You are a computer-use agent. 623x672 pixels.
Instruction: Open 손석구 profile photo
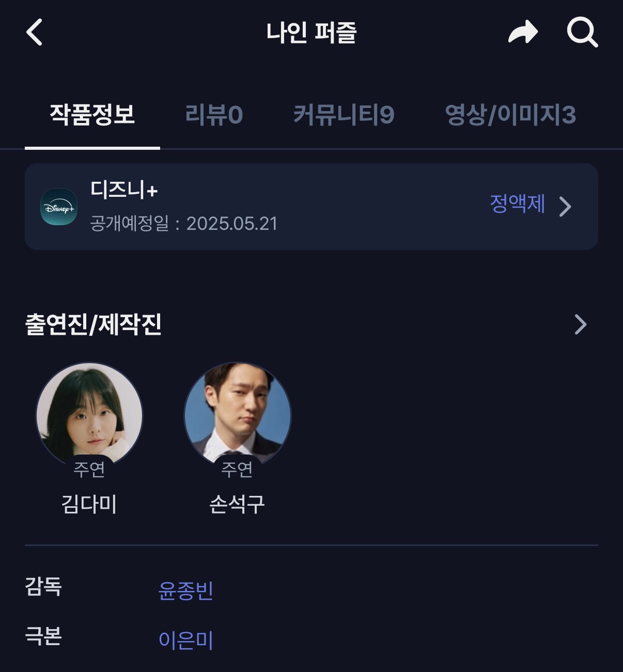coord(238,415)
